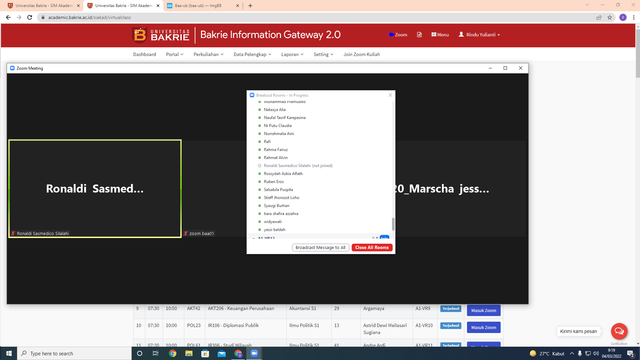Open the Dashboard menu item

pos(144,54)
